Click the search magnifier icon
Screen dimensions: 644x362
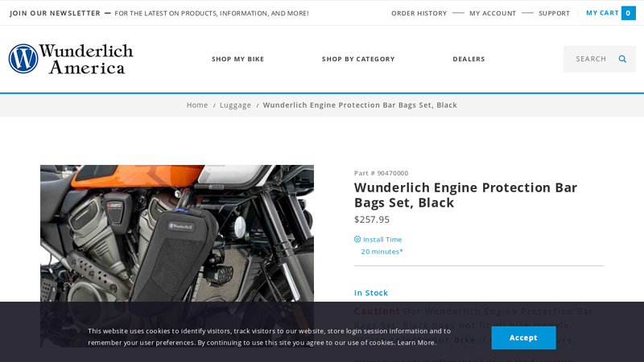(622, 59)
